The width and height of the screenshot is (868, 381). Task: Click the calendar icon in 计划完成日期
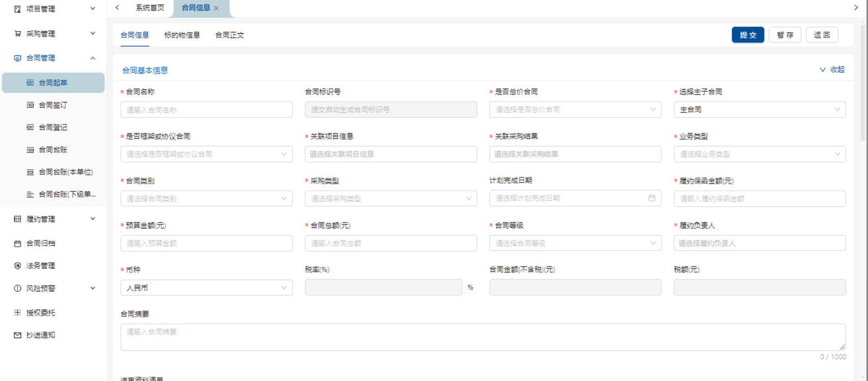tap(652, 198)
